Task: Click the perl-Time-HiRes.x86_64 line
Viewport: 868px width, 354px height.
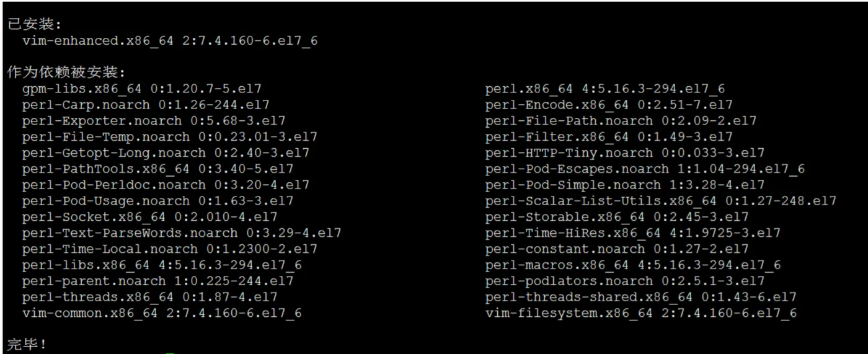Action: (x=632, y=233)
